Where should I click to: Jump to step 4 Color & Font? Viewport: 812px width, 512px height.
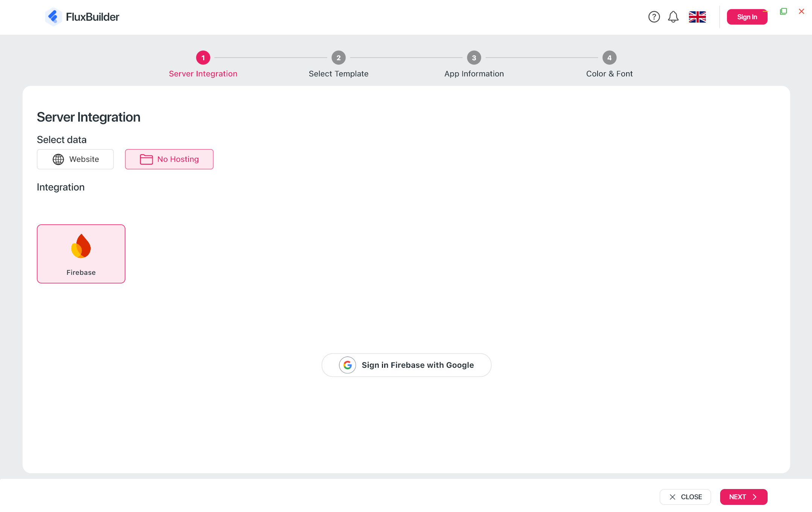click(x=609, y=58)
